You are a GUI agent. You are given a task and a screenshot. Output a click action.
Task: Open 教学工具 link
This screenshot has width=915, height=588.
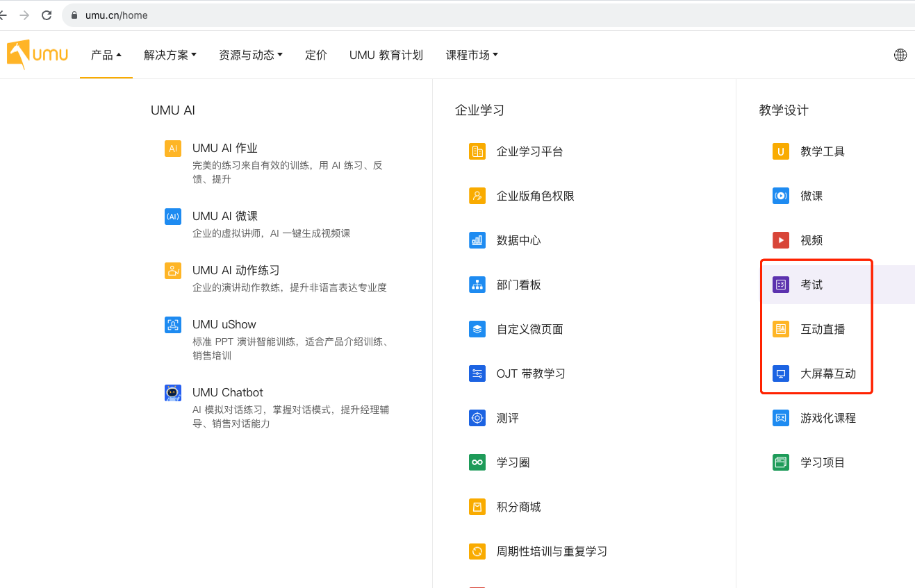pos(823,151)
